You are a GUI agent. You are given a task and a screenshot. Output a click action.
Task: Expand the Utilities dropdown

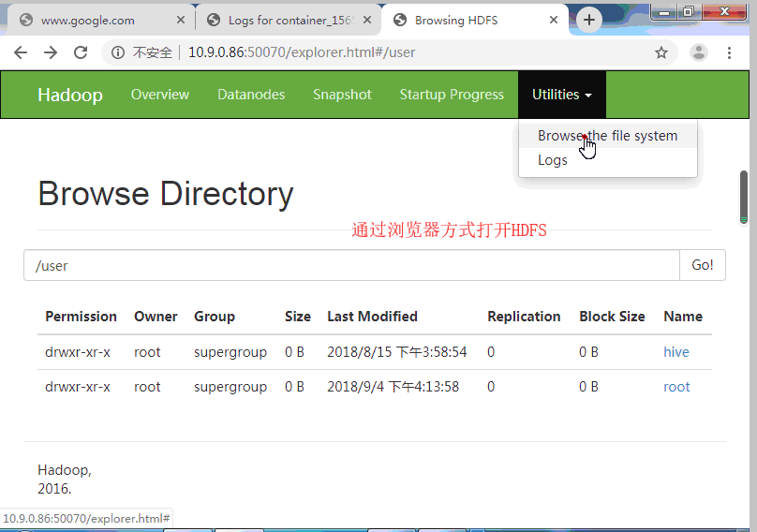tap(561, 95)
